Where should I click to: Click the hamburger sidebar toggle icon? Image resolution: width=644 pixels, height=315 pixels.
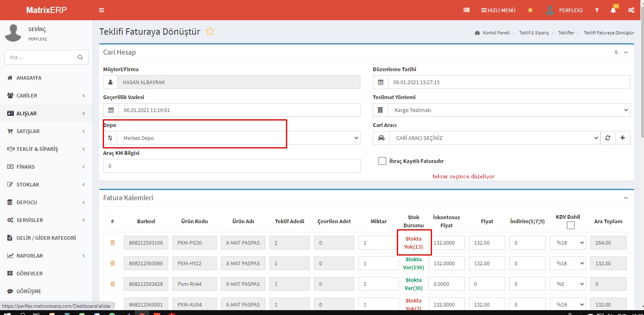[x=102, y=10]
